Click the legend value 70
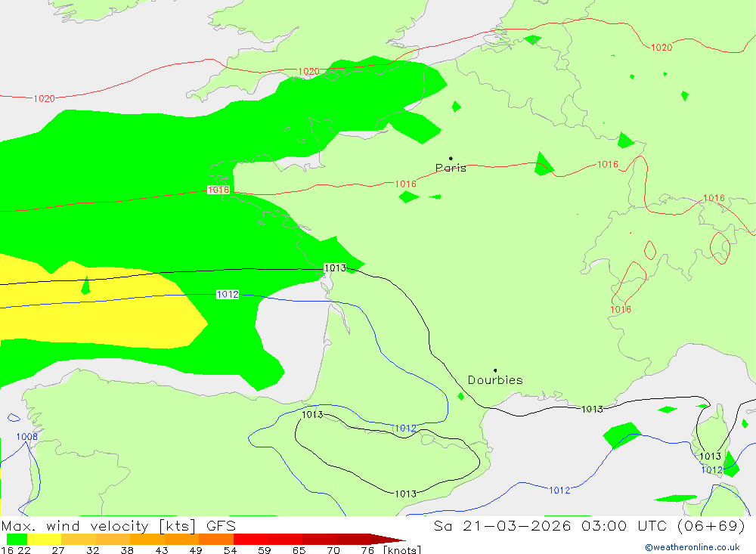Image resolution: width=756 pixels, height=554 pixels. pos(333,550)
